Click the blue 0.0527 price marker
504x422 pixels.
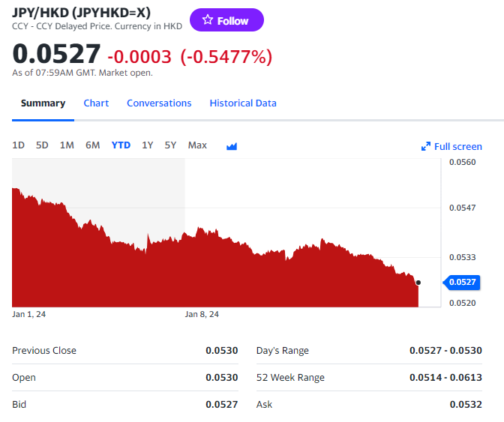coord(463,283)
